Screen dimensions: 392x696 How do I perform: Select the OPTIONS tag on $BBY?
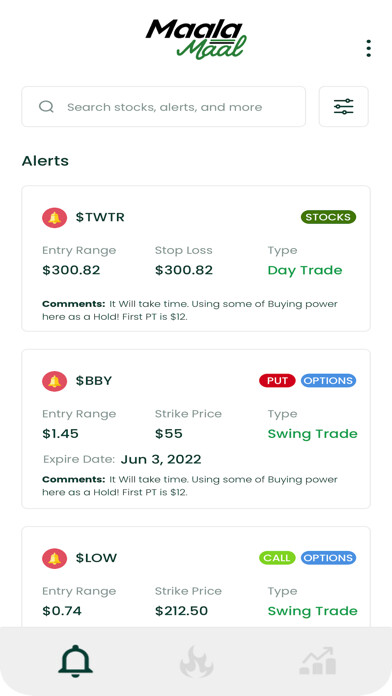coord(329,381)
